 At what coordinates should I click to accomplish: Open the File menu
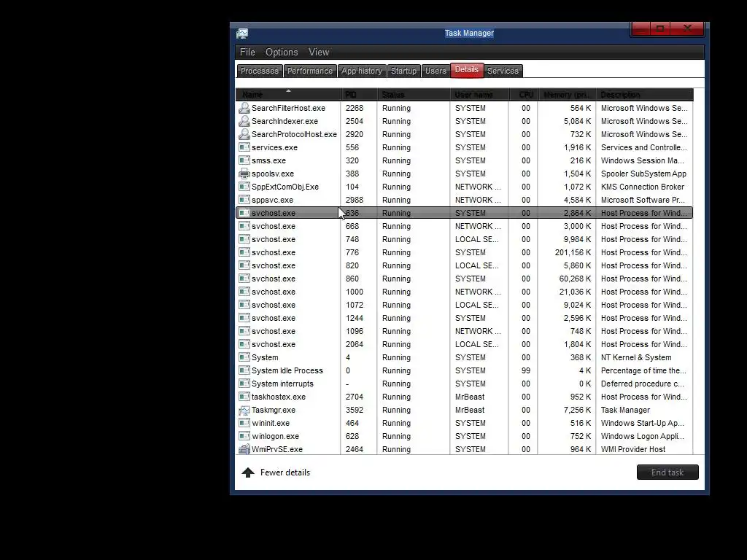coord(247,52)
